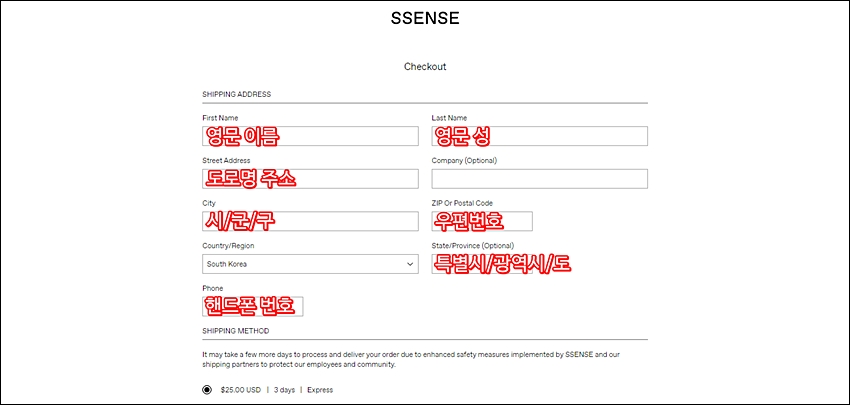Click the chevron arrow in Country/Region selector
This screenshot has width=850, height=405.
coord(410,264)
